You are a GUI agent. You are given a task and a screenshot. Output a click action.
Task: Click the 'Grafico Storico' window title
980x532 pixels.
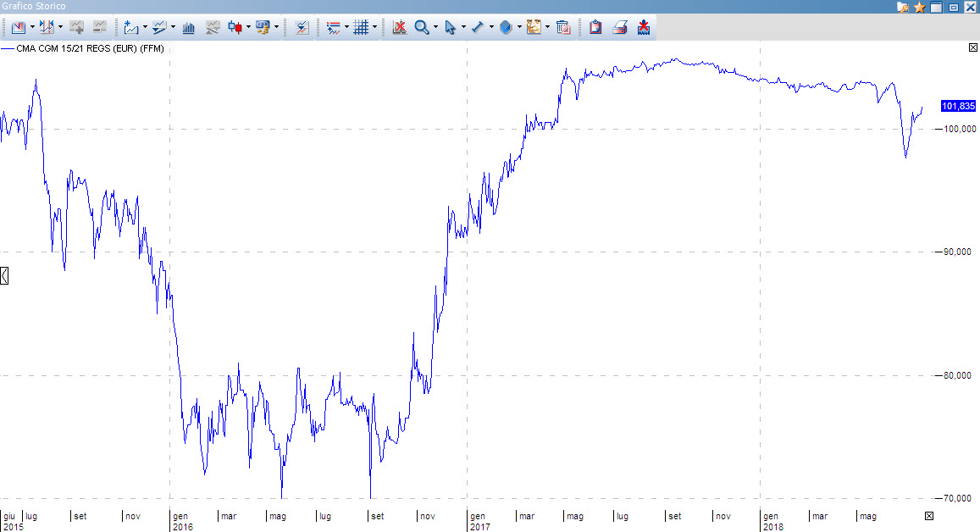click(x=34, y=6)
